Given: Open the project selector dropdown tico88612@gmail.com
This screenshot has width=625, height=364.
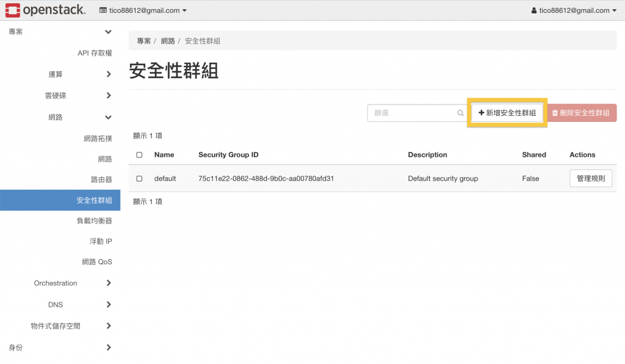Looking at the screenshot, I should click(x=143, y=10).
